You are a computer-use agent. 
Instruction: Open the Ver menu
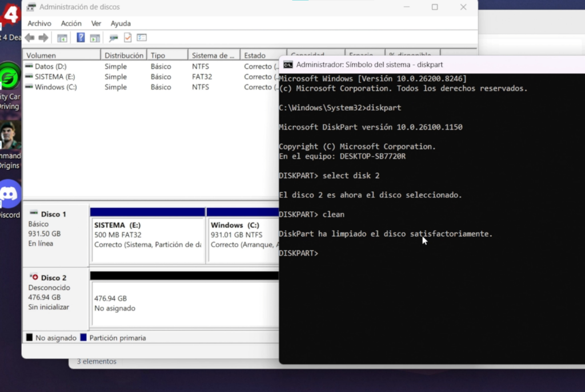click(96, 23)
